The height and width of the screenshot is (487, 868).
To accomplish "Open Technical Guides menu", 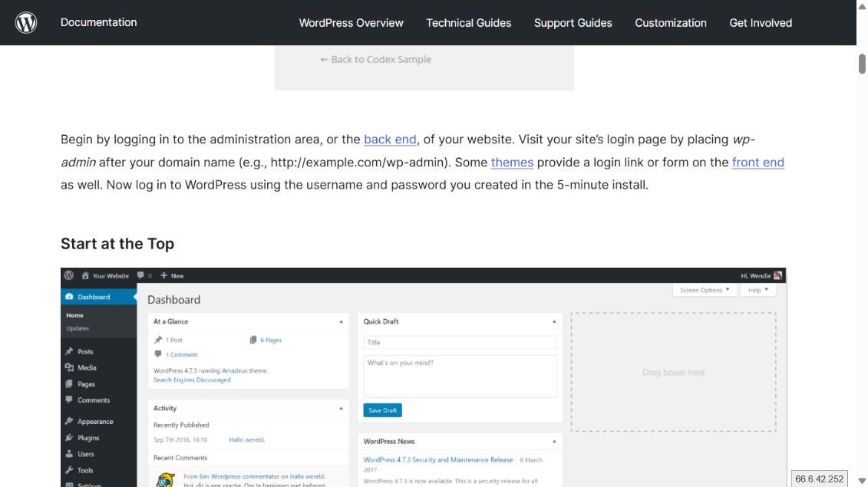I will [468, 23].
